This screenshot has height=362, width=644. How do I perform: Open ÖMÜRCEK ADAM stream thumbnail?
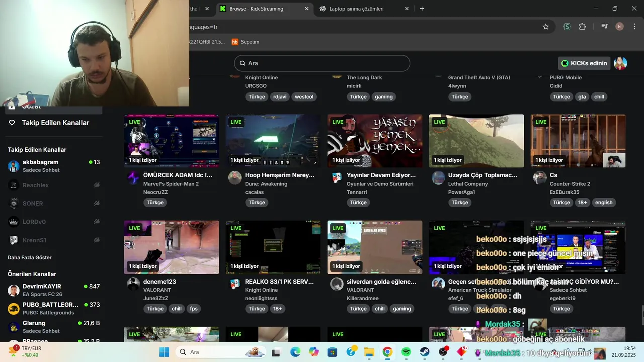(172, 141)
